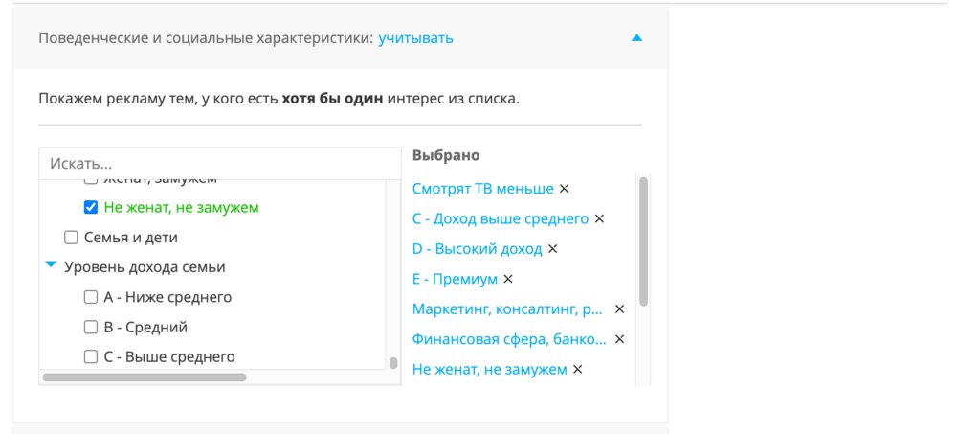Remove 'Смотрят ТВ меньше' from selected list
Viewport: 980px width, 434px height.
[x=564, y=188]
